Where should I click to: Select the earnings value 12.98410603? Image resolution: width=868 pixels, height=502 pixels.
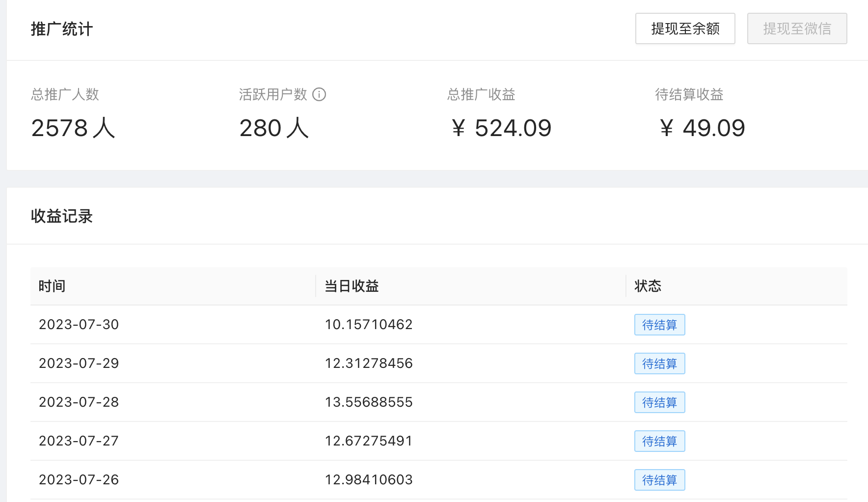click(368, 480)
